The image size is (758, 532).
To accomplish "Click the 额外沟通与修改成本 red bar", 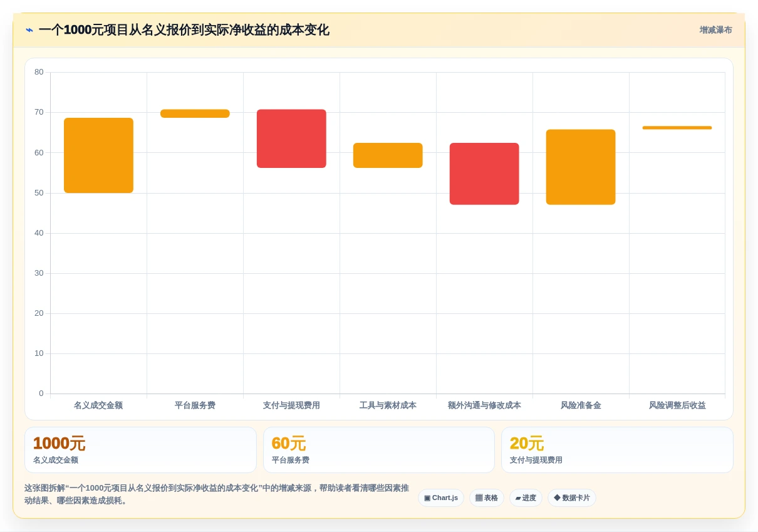I will (x=484, y=174).
